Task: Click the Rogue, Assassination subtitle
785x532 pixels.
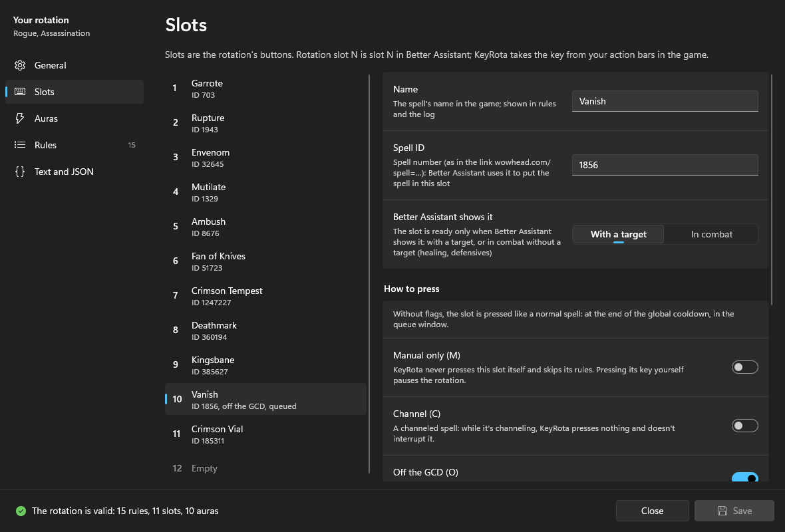Action: pyautogui.click(x=52, y=33)
